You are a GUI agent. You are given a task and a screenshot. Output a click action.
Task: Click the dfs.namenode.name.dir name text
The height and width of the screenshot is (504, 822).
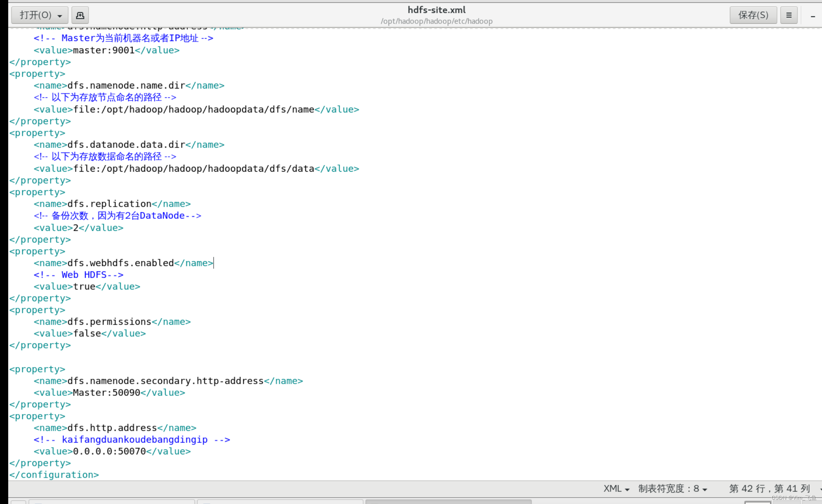(x=126, y=86)
